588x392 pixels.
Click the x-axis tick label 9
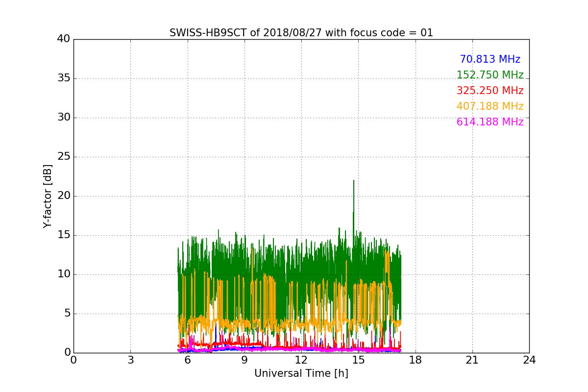[245, 360]
